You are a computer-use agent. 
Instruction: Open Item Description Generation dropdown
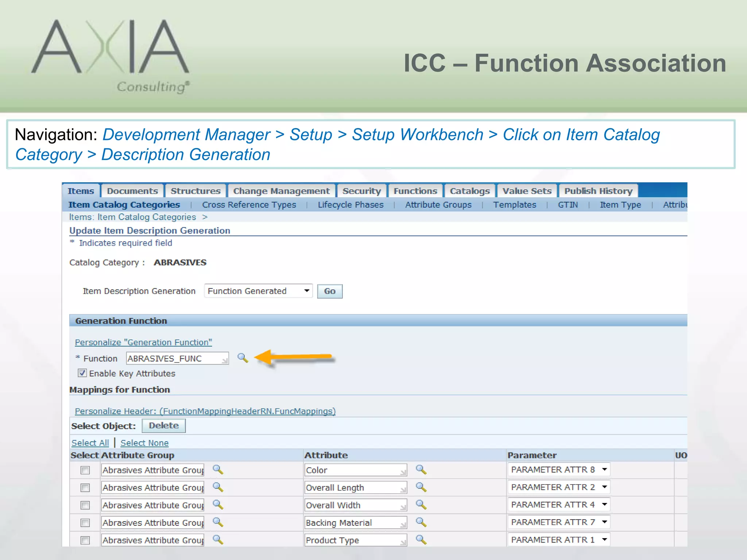[x=258, y=291]
